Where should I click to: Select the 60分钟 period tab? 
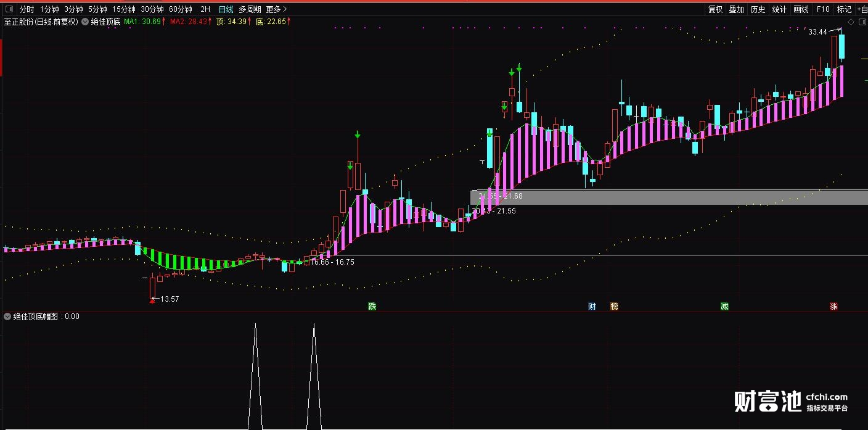tap(181, 9)
